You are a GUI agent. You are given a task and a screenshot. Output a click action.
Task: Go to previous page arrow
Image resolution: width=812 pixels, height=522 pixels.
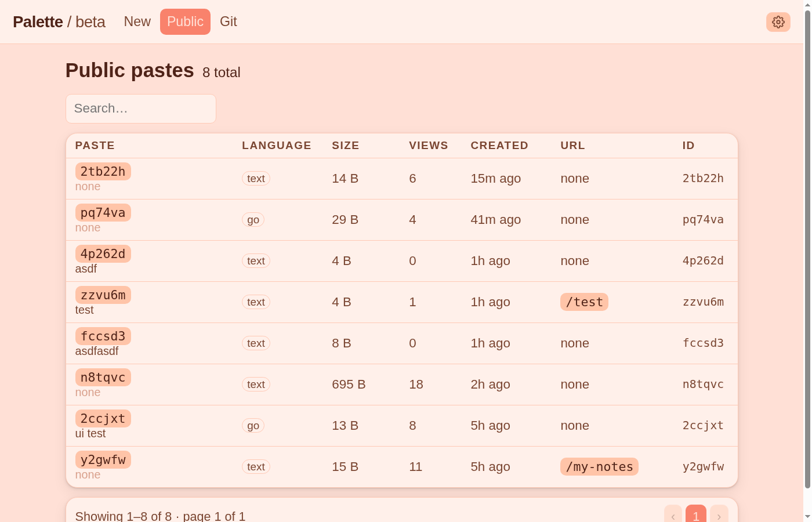click(673, 515)
